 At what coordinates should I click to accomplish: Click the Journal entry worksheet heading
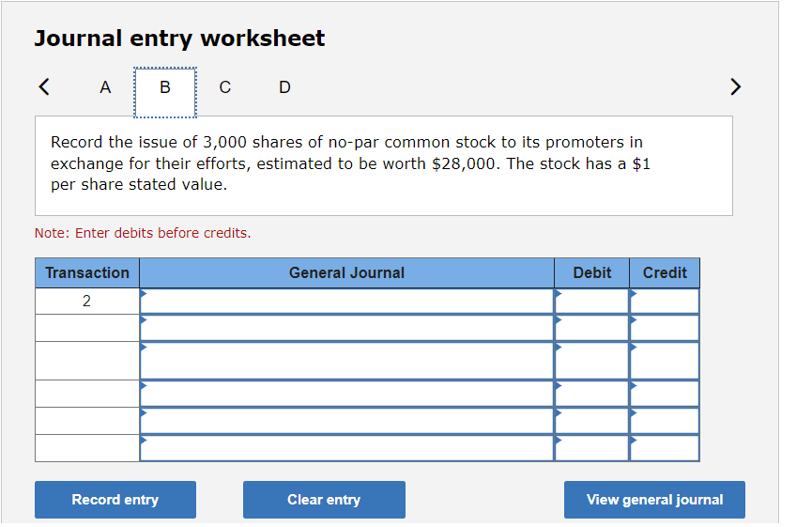click(179, 39)
